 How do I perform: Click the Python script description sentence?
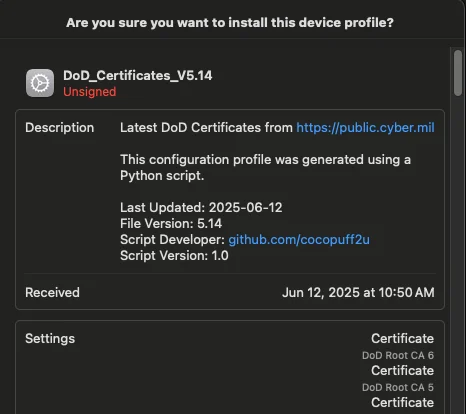click(265, 168)
